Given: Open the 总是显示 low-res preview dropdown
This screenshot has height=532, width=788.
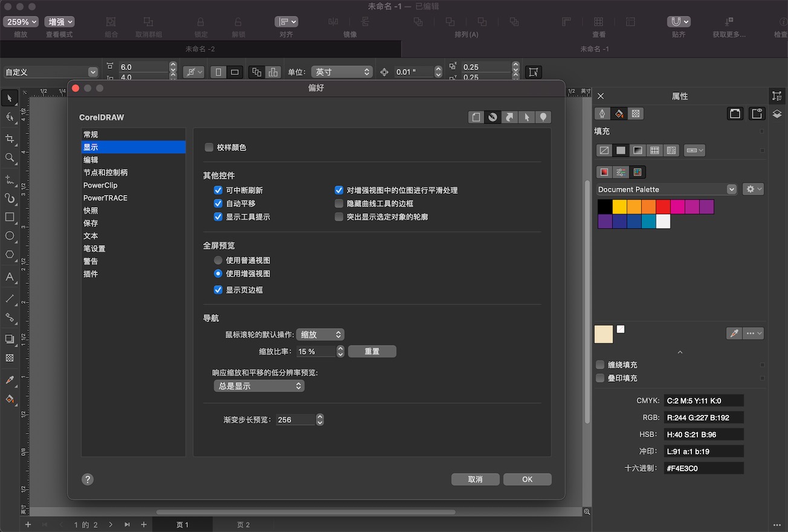Looking at the screenshot, I should click(259, 386).
